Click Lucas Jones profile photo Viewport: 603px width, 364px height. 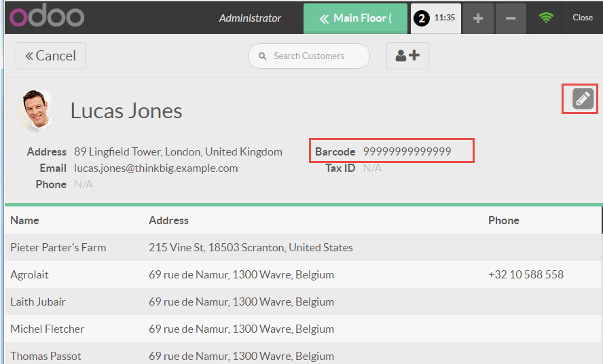[x=35, y=110]
